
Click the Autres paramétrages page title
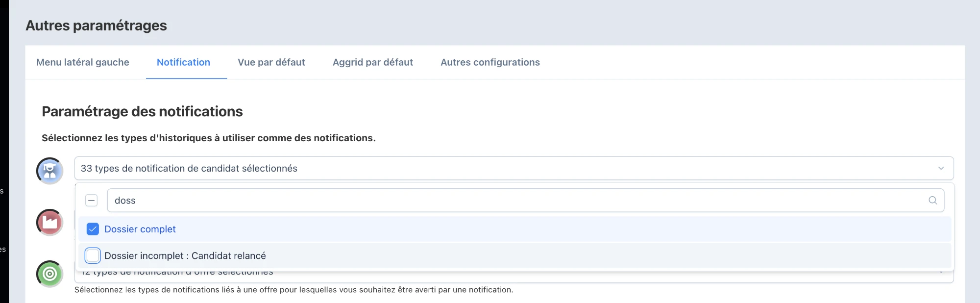pyautogui.click(x=96, y=25)
